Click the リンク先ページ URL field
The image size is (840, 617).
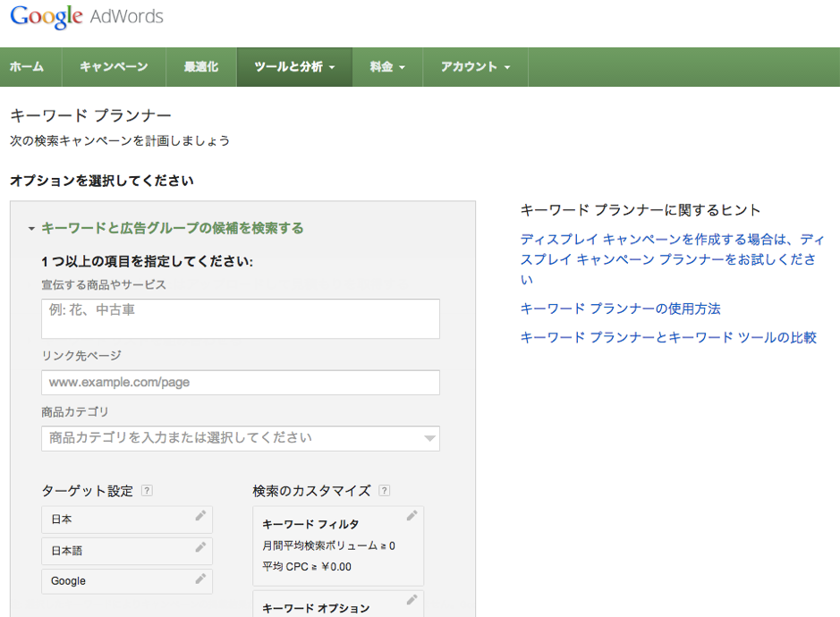[x=241, y=383]
